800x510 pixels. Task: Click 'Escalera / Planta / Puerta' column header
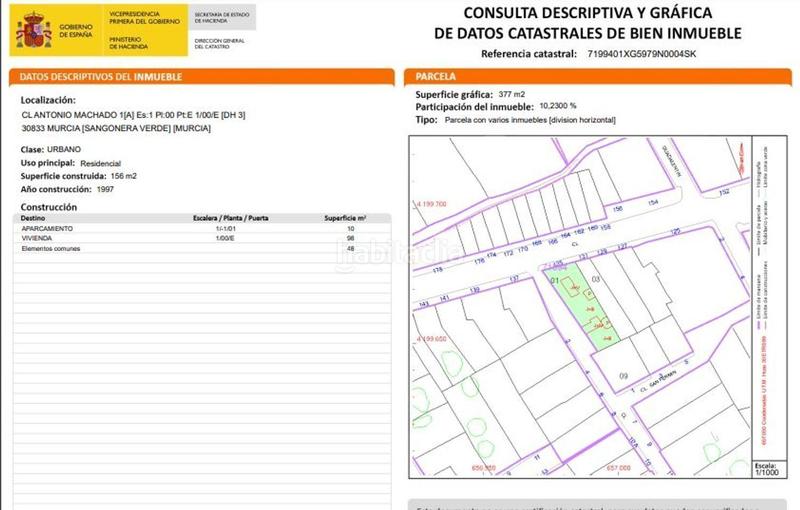tap(231, 218)
